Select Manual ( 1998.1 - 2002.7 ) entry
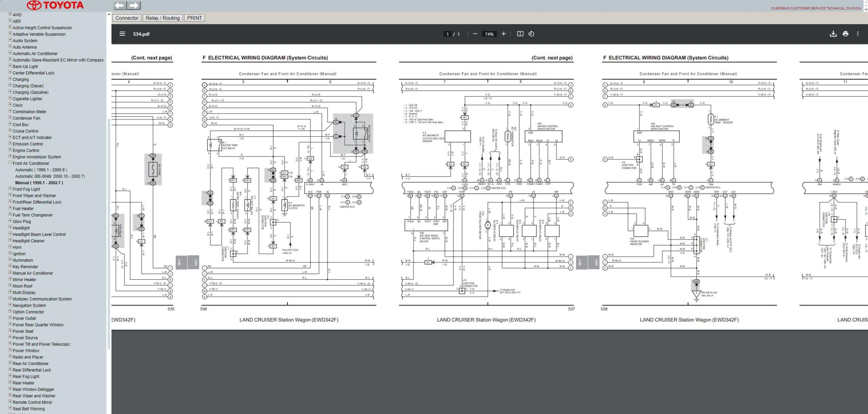The height and width of the screenshot is (414, 868). coord(39,183)
